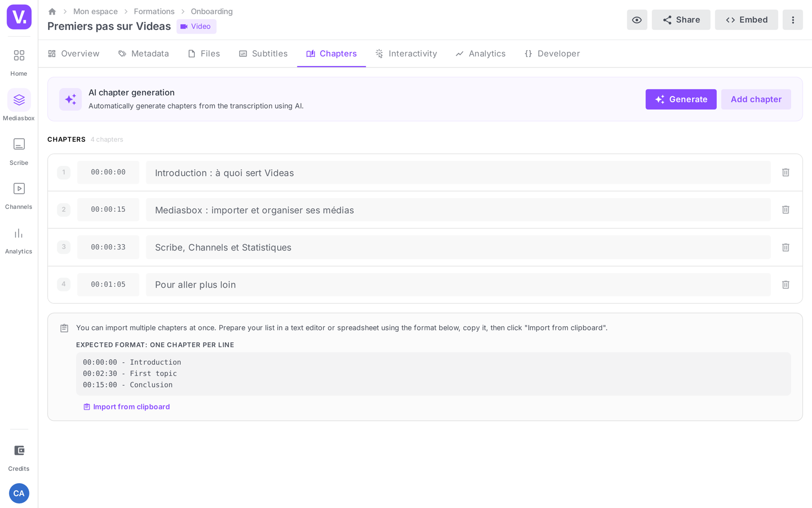
Task: Edit the 00:00:33 timestamp field
Action: (108, 247)
